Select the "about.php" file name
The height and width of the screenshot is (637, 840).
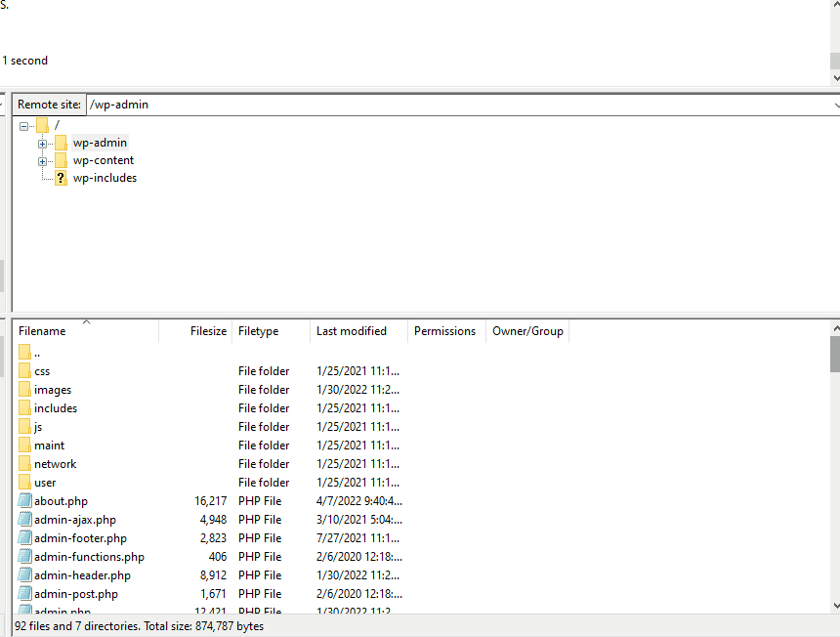(62, 501)
